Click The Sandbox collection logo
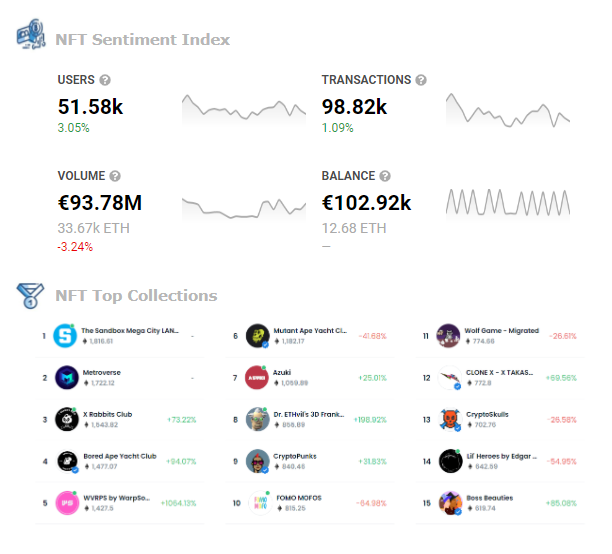612x554 pixels. coord(65,336)
